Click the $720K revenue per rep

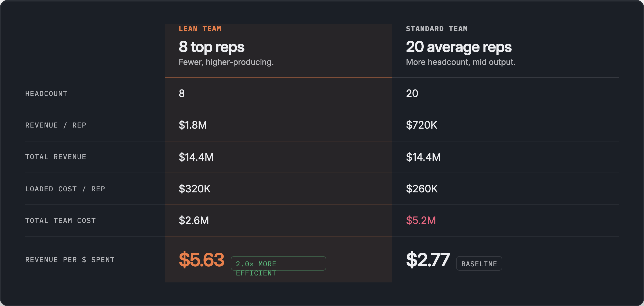click(421, 125)
